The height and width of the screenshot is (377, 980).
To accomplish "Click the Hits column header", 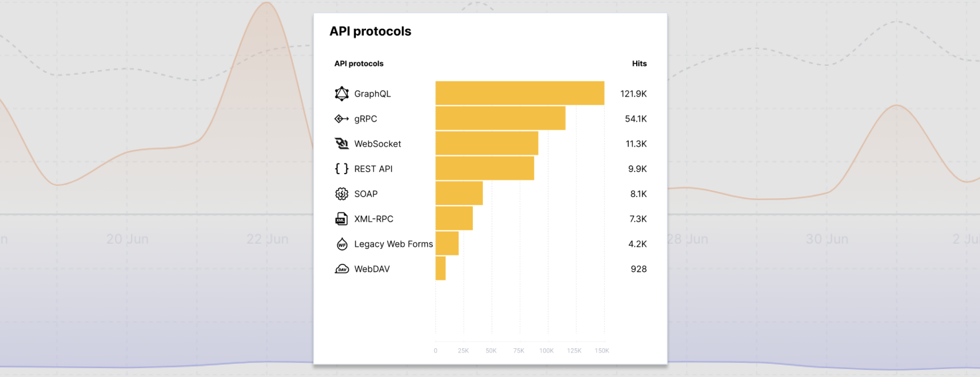I will pos(639,64).
